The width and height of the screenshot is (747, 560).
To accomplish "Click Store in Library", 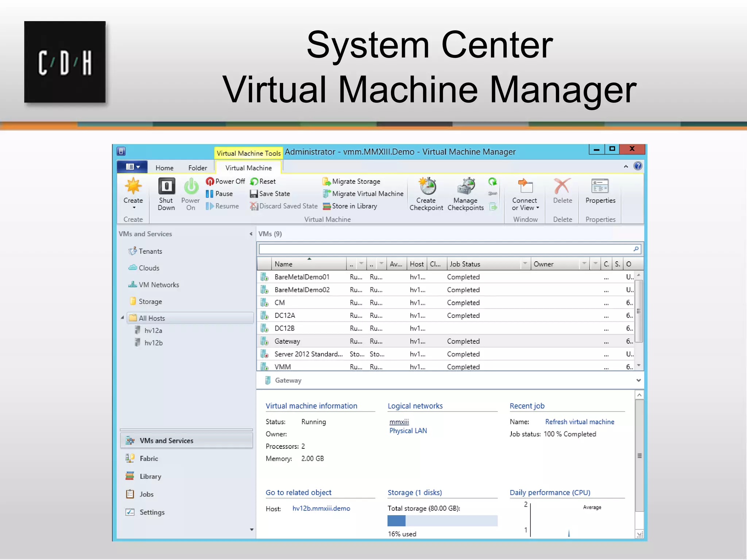I will pos(350,206).
